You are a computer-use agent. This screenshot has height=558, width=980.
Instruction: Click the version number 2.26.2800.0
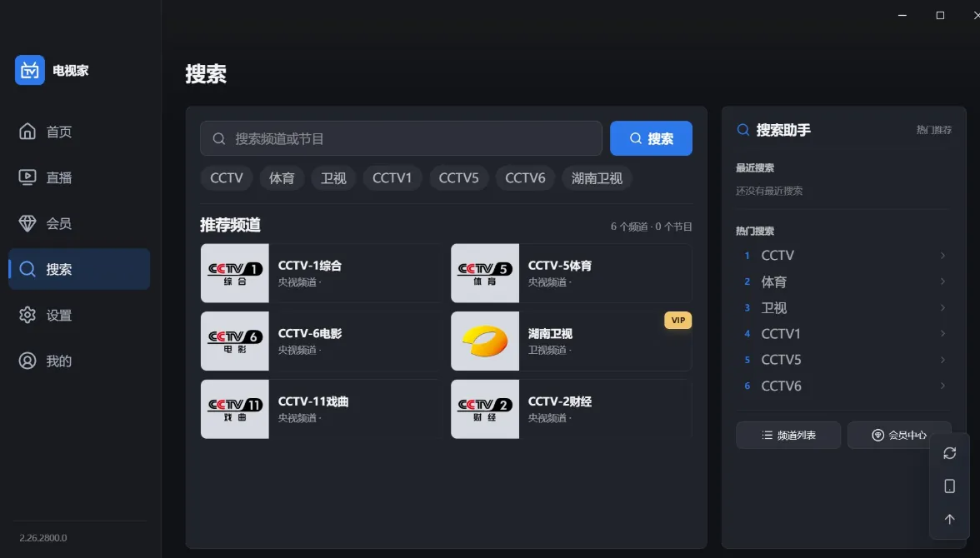click(x=43, y=537)
